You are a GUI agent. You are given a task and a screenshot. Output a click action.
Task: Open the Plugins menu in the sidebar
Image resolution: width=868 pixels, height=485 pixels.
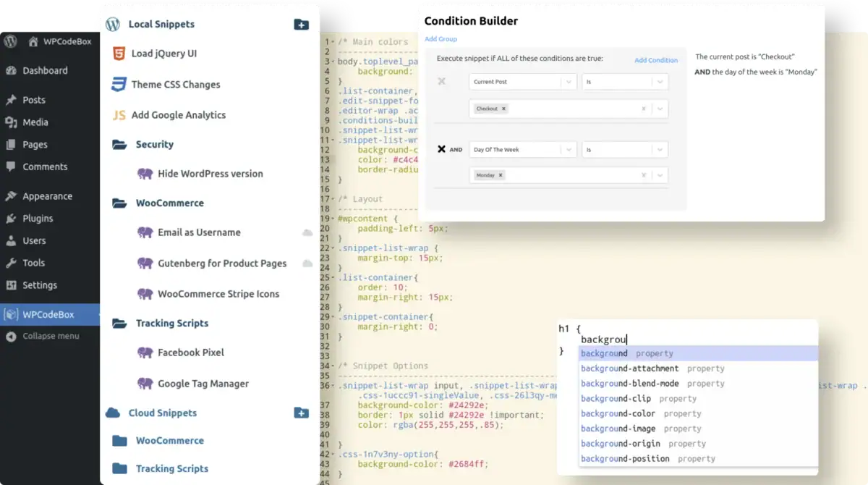pos(38,219)
